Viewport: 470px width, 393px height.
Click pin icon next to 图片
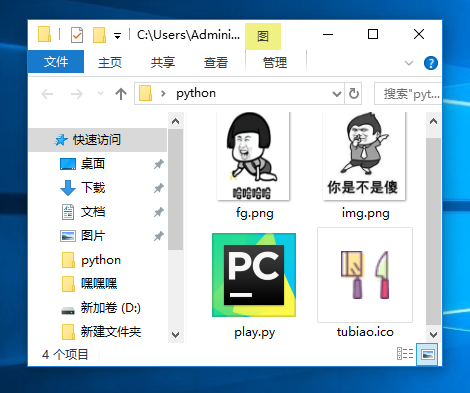click(158, 236)
